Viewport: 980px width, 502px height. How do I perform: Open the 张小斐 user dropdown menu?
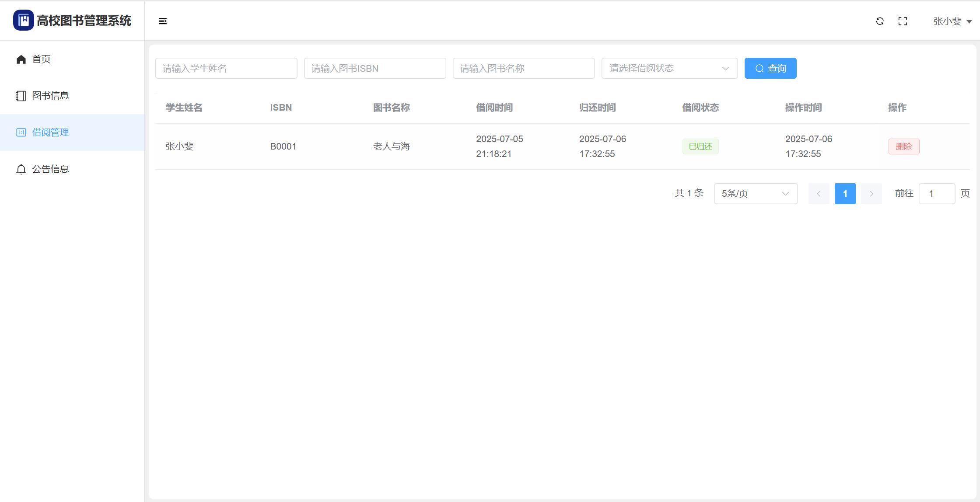[952, 21]
